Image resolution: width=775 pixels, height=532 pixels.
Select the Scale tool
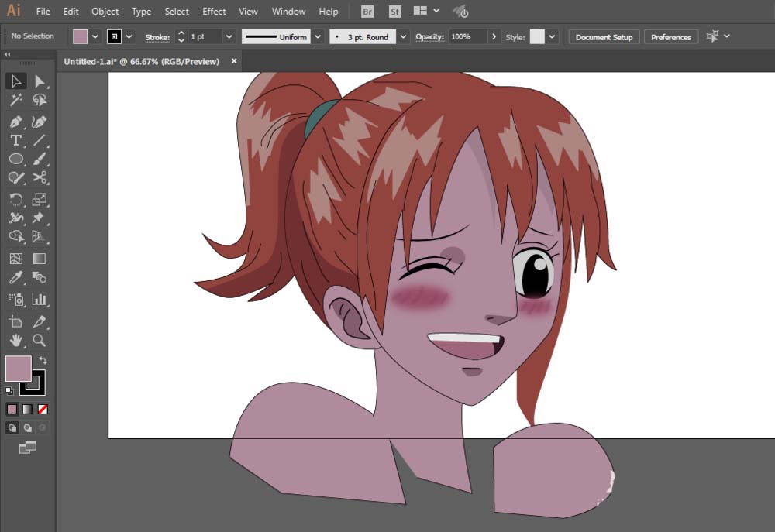39,199
